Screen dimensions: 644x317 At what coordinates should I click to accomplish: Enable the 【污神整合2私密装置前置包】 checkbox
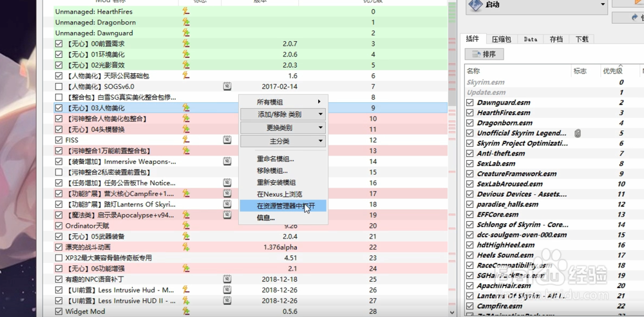coord(59,172)
